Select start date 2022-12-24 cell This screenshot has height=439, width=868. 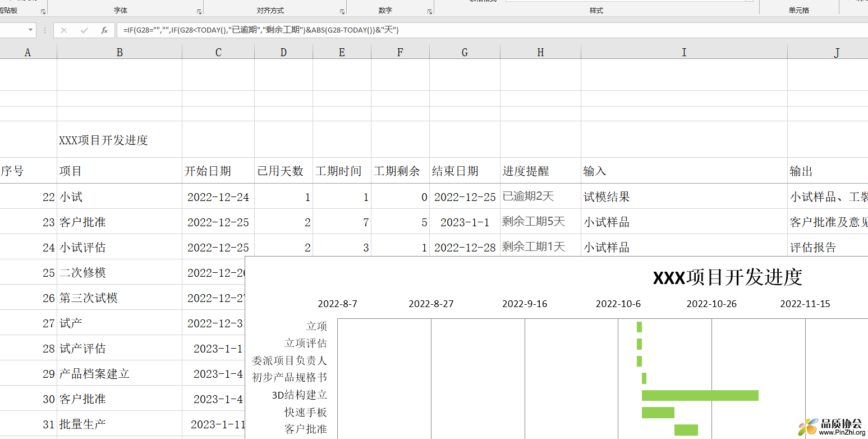tap(218, 196)
